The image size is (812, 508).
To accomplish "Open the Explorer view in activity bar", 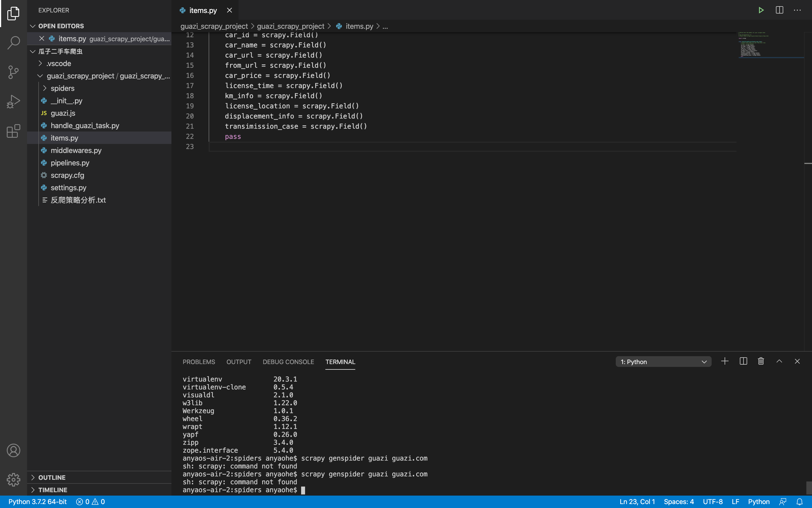I will tap(14, 14).
